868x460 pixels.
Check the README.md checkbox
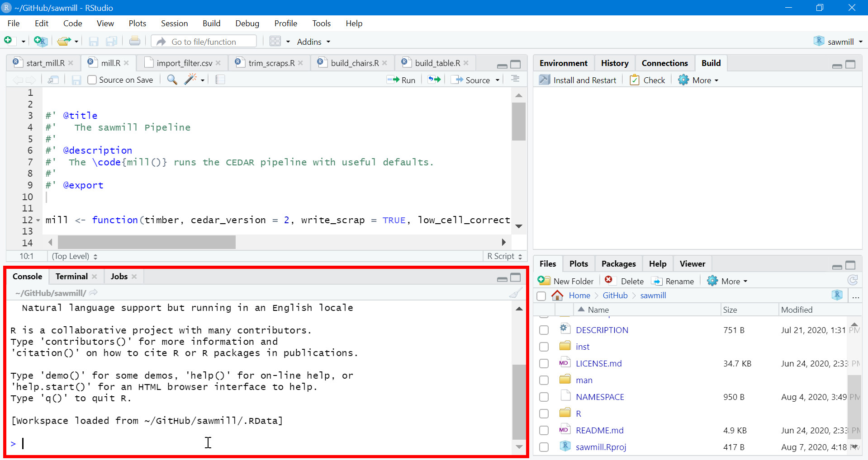[544, 431]
